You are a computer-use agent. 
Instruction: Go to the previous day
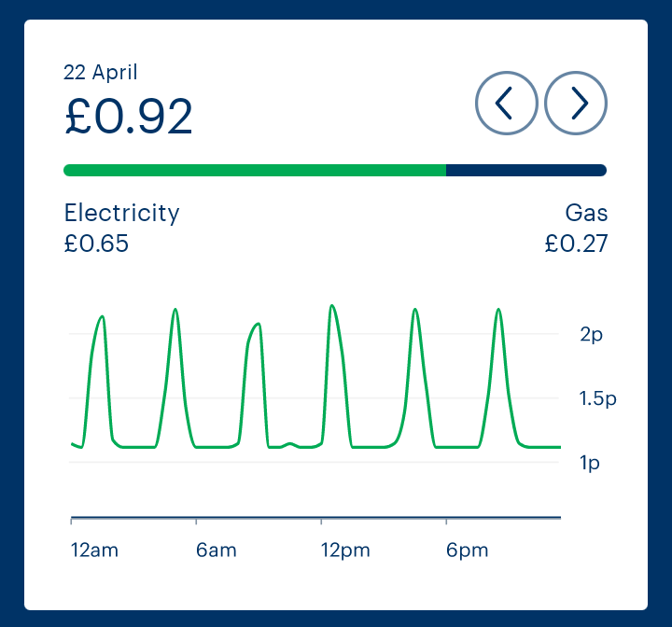(506, 103)
